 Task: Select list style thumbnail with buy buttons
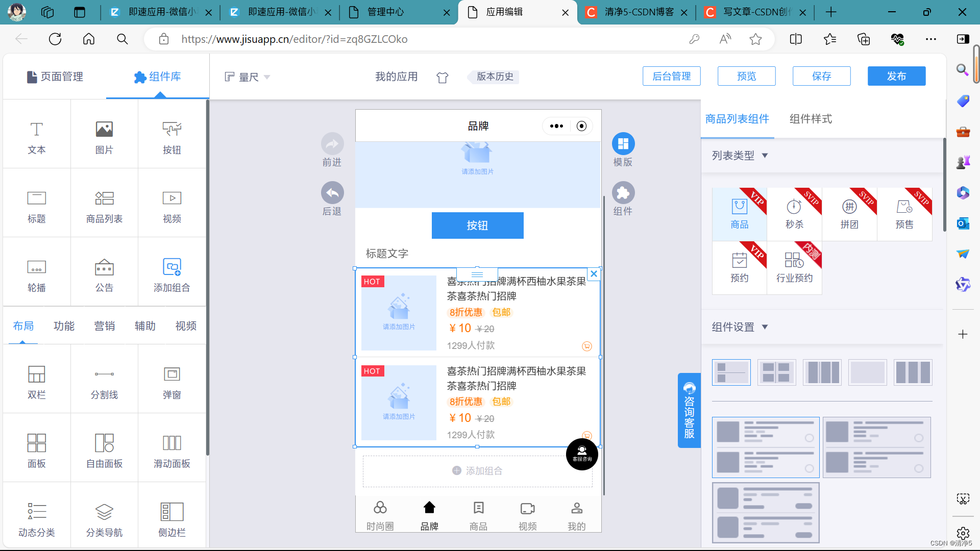(x=765, y=512)
